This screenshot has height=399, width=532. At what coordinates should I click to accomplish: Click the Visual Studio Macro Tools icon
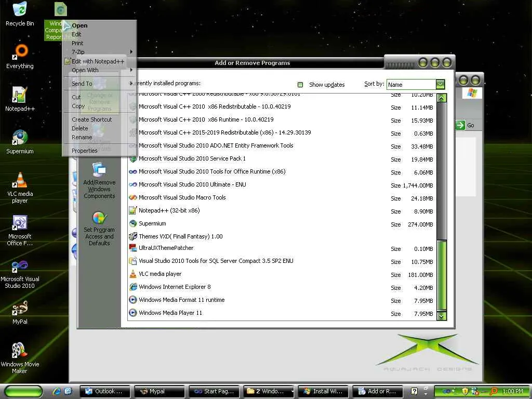(132, 197)
